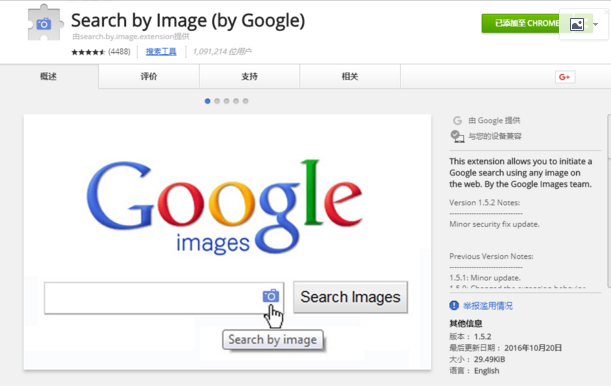Viewport: 611px width, 386px height.
Task: Switch to the 相关 tab
Action: point(350,76)
